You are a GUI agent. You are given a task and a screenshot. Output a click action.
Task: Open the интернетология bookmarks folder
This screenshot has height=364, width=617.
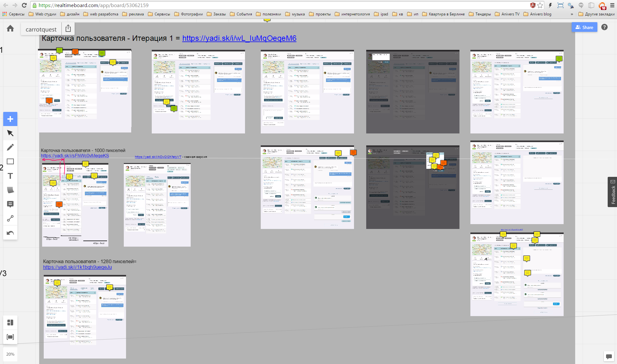pyautogui.click(x=352, y=14)
